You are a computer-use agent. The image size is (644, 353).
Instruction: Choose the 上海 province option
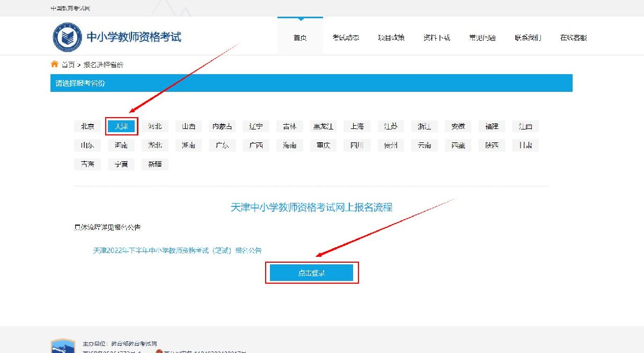point(357,126)
